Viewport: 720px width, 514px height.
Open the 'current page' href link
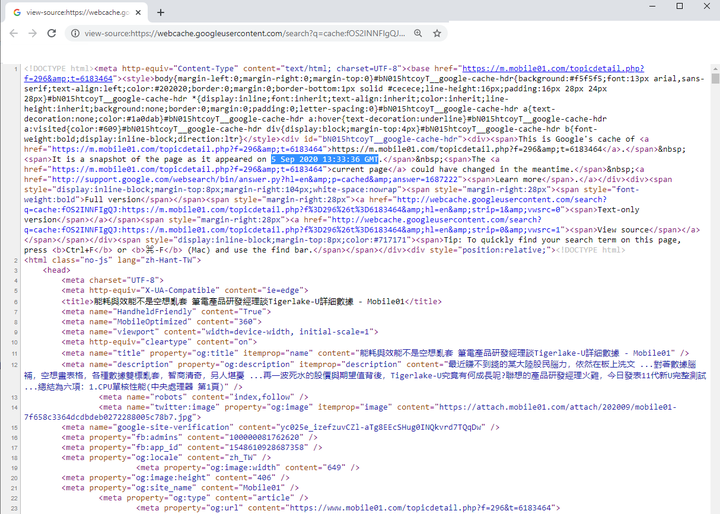(187, 169)
